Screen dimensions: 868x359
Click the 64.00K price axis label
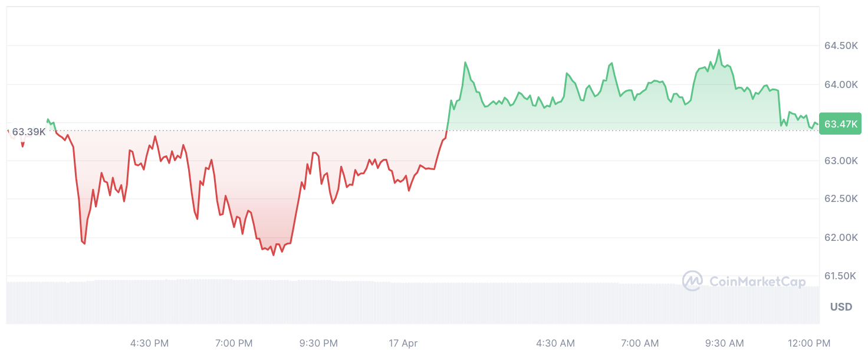point(841,85)
